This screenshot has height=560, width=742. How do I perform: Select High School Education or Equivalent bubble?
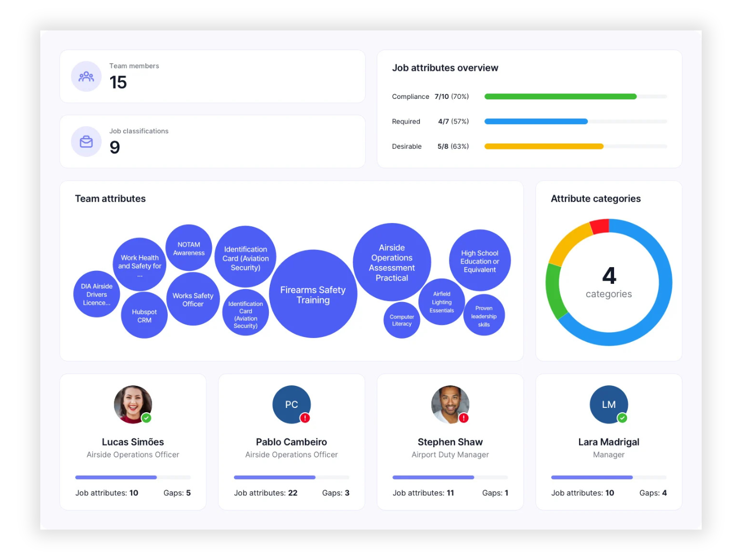coord(480,261)
